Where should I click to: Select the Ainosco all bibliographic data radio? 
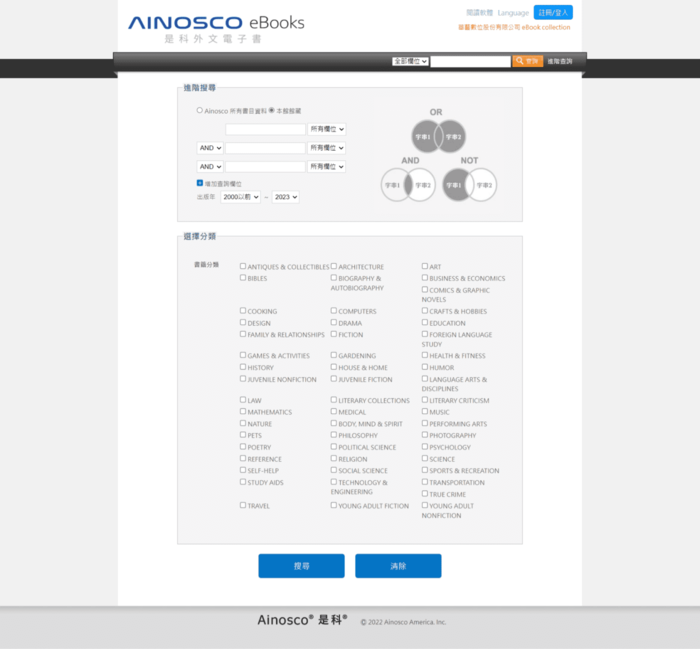click(200, 110)
